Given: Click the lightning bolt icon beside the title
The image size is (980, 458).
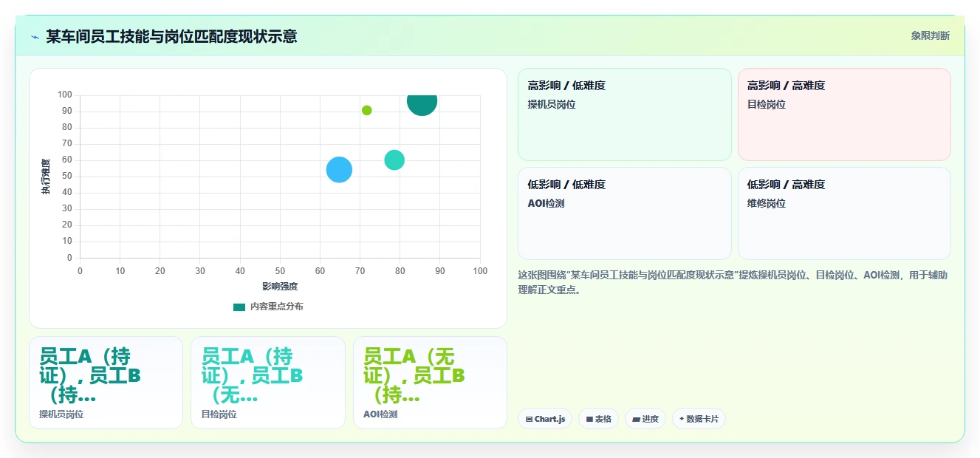Looking at the screenshot, I should 35,36.
